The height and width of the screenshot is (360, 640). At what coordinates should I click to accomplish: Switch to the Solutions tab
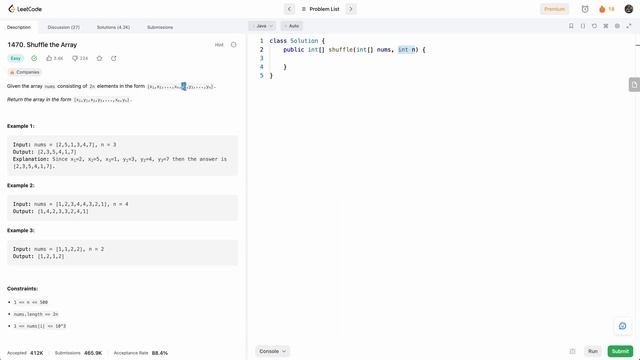pyautogui.click(x=113, y=27)
